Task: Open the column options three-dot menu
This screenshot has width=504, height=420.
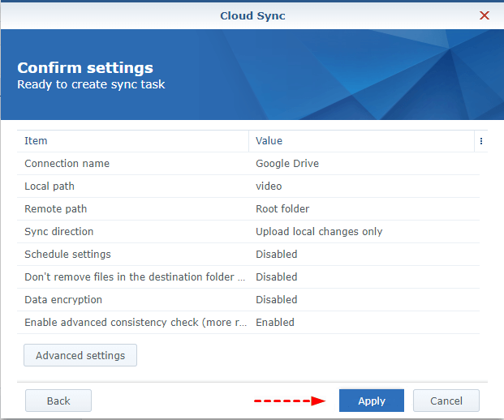Action: coord(480,141)
